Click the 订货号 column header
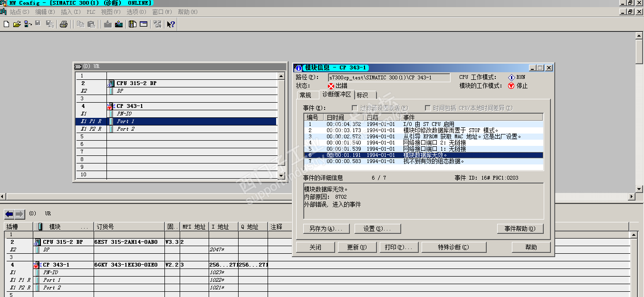Screen dimensions: 644x297 tap(129, 227)
